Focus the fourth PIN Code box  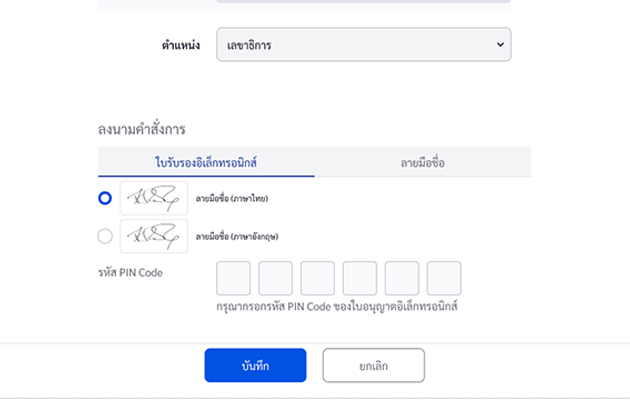click(x=360, y=278)
